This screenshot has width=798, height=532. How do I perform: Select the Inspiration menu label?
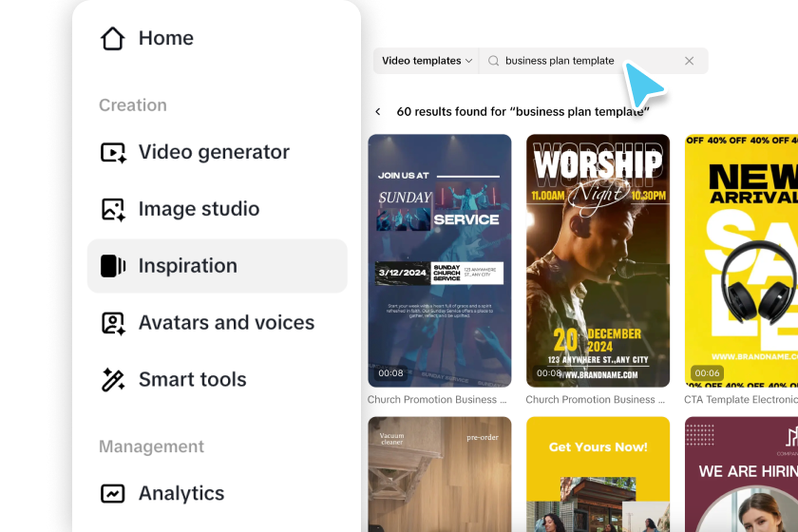pyautogui.click(x=188, y=266)
